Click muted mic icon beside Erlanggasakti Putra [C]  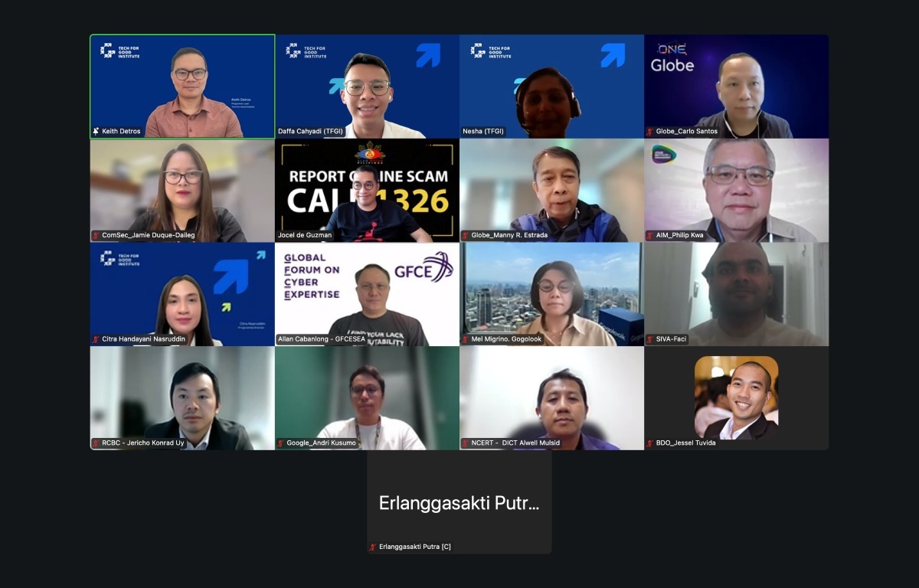tap(374, 547)
